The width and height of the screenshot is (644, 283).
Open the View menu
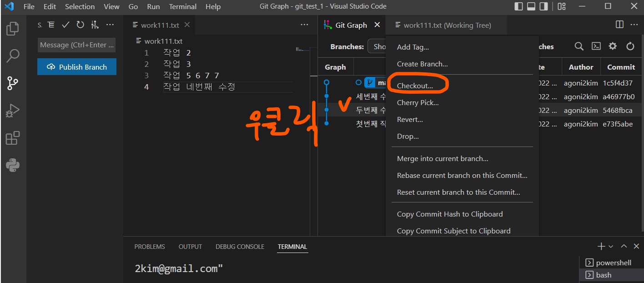click(111, 6)
